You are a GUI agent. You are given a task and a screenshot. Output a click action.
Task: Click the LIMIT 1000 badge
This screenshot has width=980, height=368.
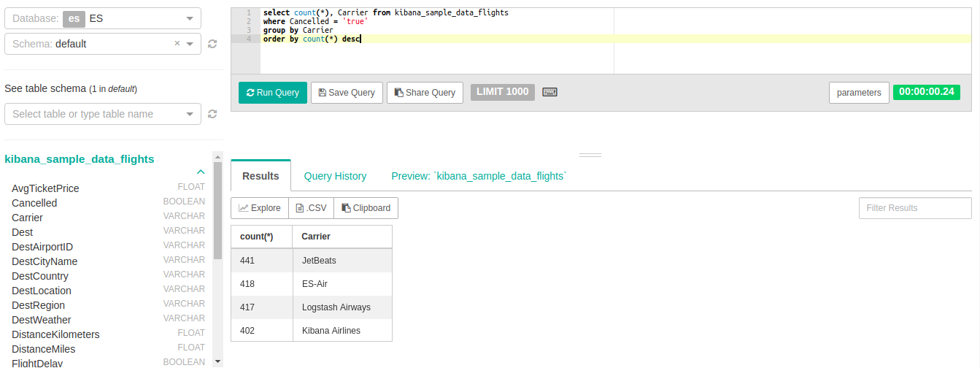tap(503, 92)
